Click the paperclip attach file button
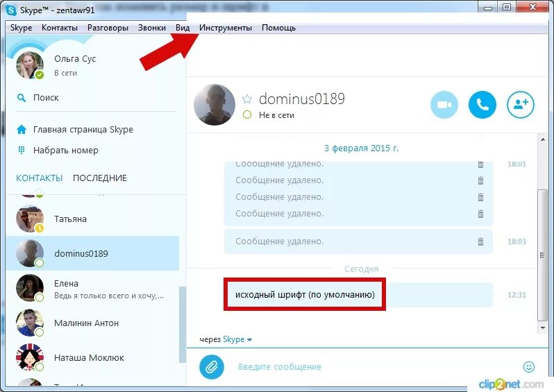The image size is (554, 392). pos(211,367)
